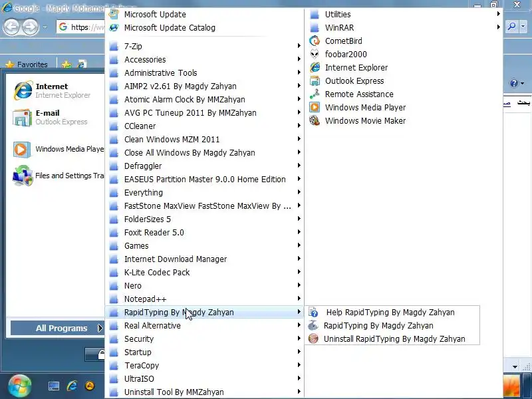
Task: Open EASEUS Partition Master 9.0.0 Home Edition
Action: tap(205, 179)
